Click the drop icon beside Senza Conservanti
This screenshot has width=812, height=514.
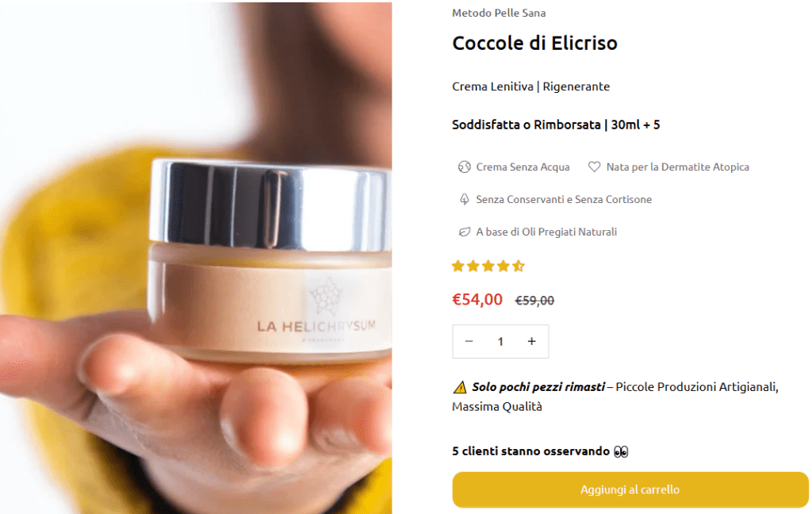coord(464,199)
